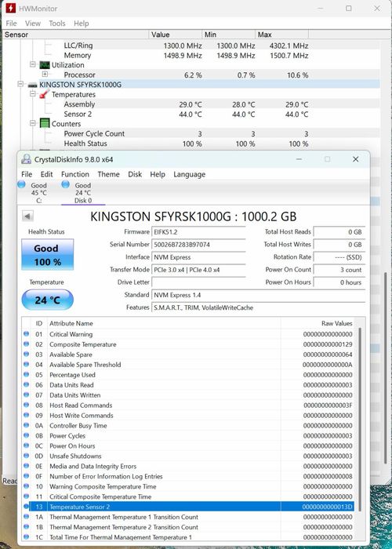Viewport: 392px width, 549px height.
Task: Select the C: drive status orb
Action: point(21,184)
